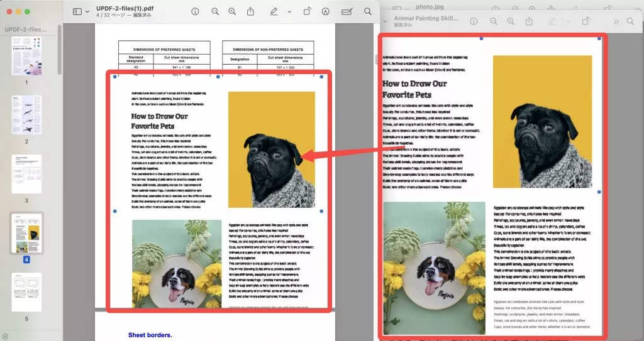Select the page 2 thumbnail in the sidebar
Image resolution: width=644 pixels, height=341 pixels.
point(26,115)
